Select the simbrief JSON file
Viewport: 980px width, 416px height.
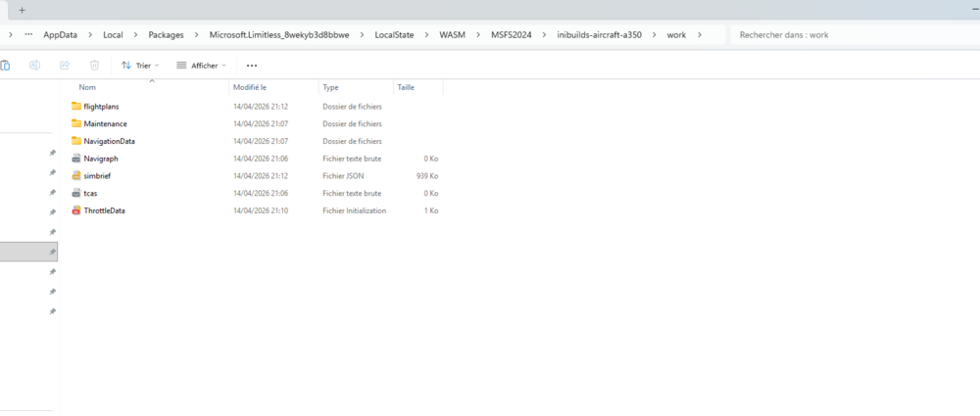point(98,175)
